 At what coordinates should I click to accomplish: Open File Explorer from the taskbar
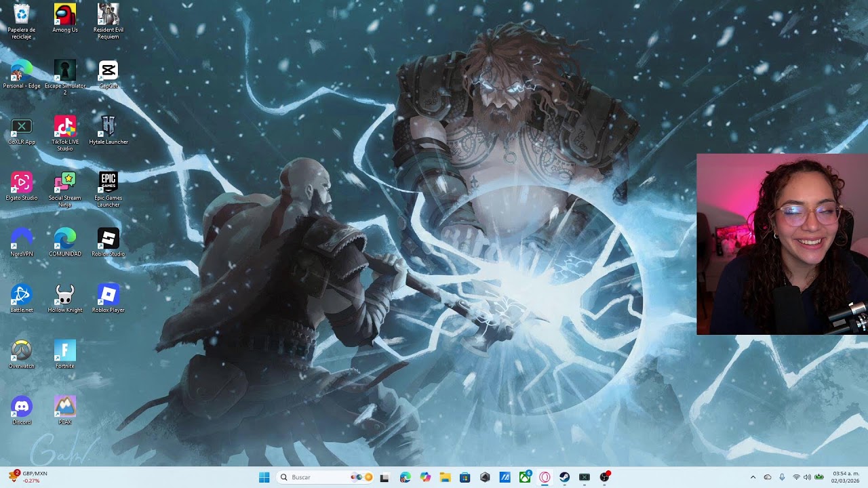pyautogui.click(x=445, y=477)
